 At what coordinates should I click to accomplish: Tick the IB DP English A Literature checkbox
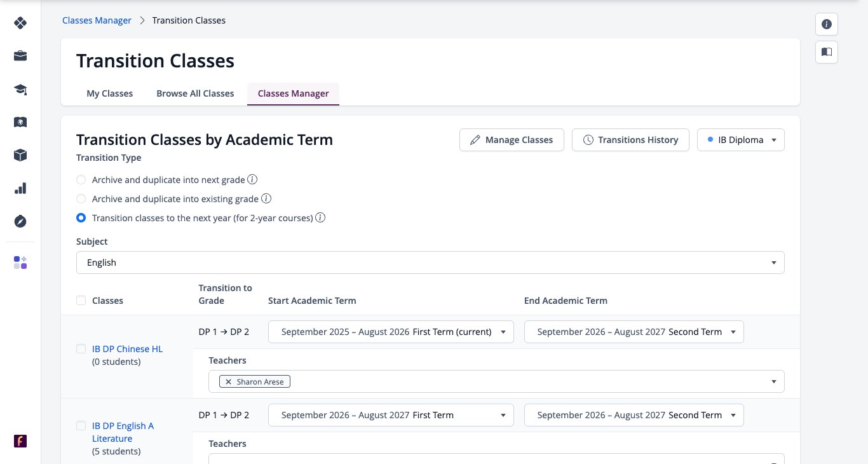pyautogui.click(x=81, y=426)
